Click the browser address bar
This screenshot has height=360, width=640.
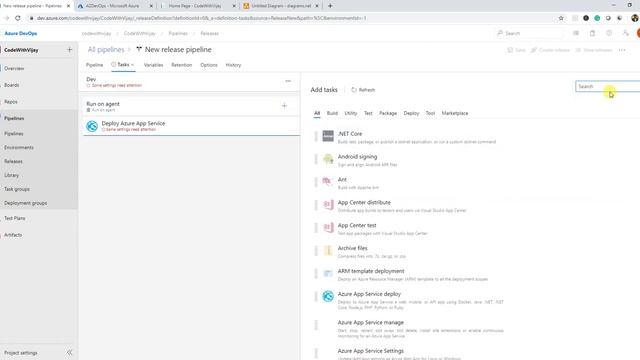[x=294, y=18]
